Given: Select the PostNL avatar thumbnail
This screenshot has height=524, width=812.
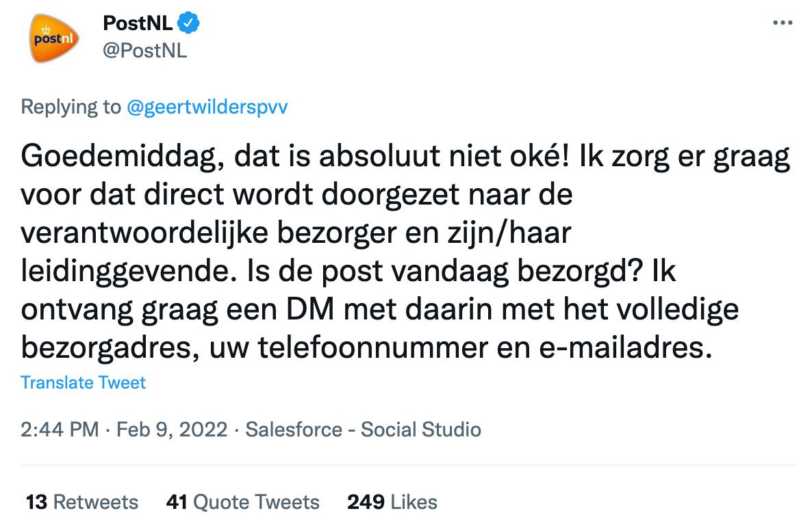Looking at the screenshot, I should click(53, 38).
